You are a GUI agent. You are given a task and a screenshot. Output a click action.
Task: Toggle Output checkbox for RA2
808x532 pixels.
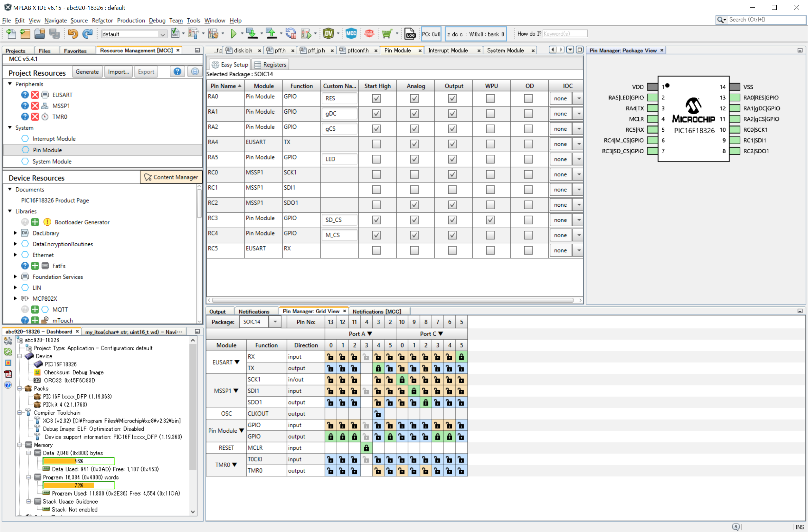[x=452, y=129]
